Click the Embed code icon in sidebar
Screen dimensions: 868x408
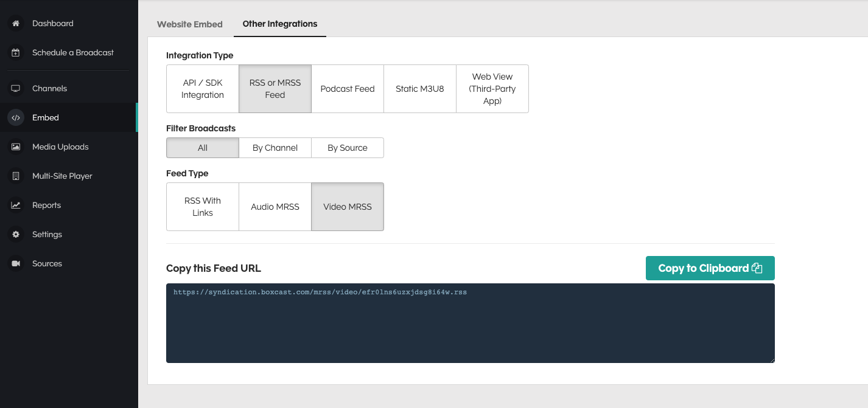(x=16, y=117)
